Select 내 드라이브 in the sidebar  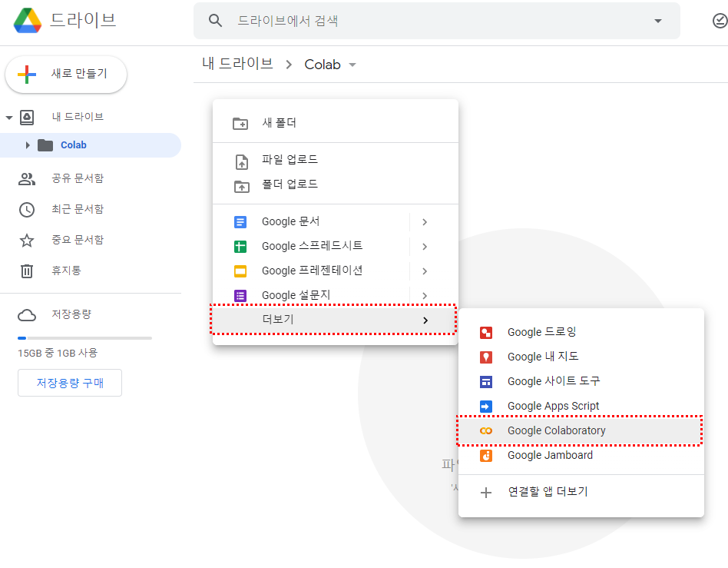tap(78, 117)
